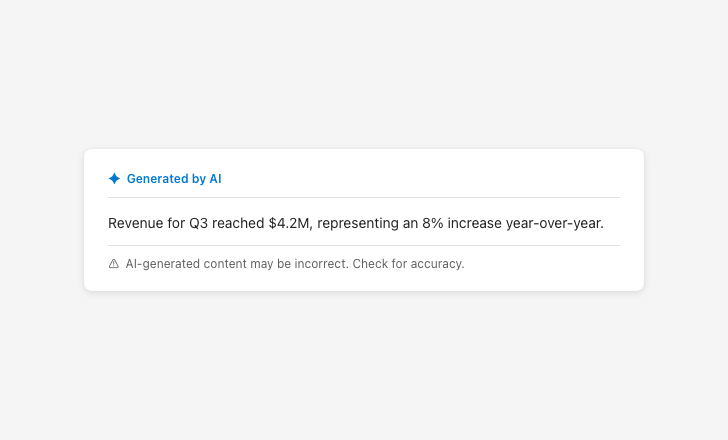
Task: Click the word "incorrect" in the disclaimer
Action: tap(321, 264)
